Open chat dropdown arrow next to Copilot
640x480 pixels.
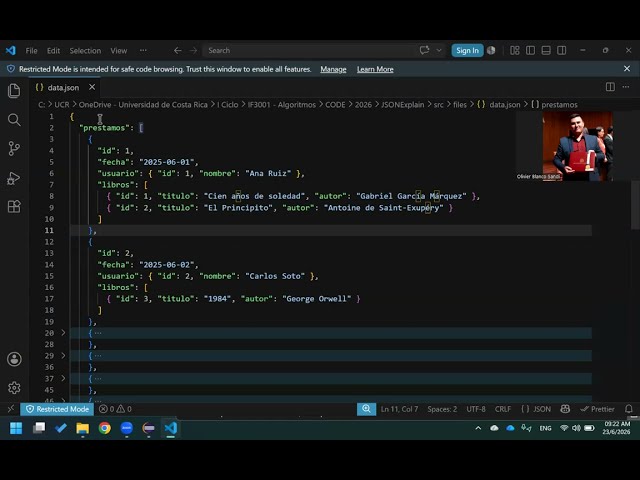(x=439, y=50)
